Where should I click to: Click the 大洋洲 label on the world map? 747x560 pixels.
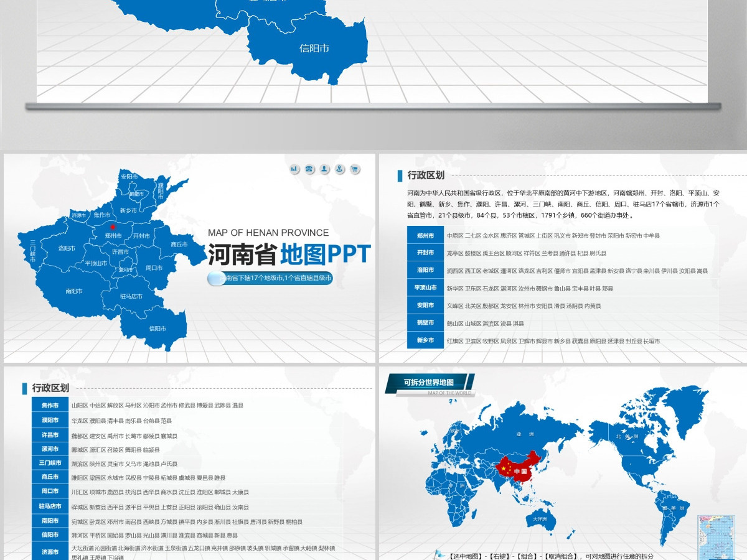point(538,518)
